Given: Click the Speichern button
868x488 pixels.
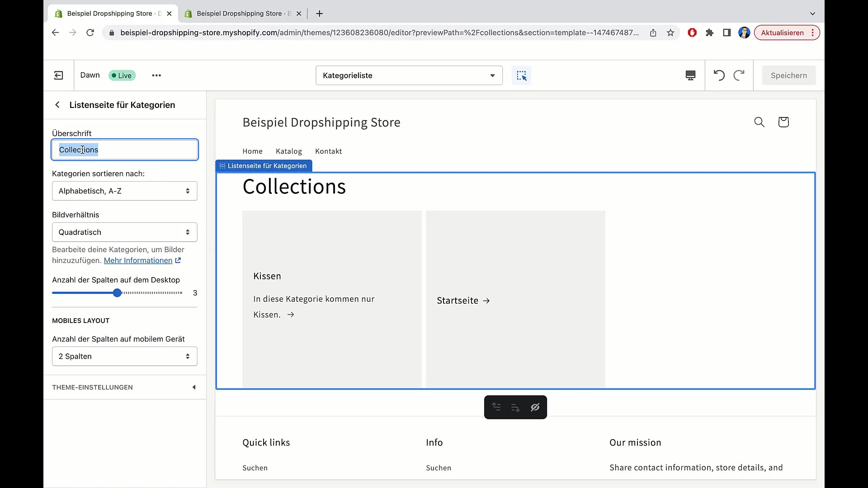Looking at the screenshot, I should pyautogui.click(x=789, y=75).
